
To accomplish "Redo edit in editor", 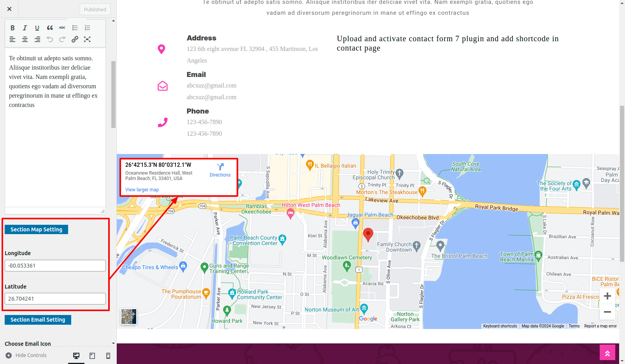I will pos(62,39).
